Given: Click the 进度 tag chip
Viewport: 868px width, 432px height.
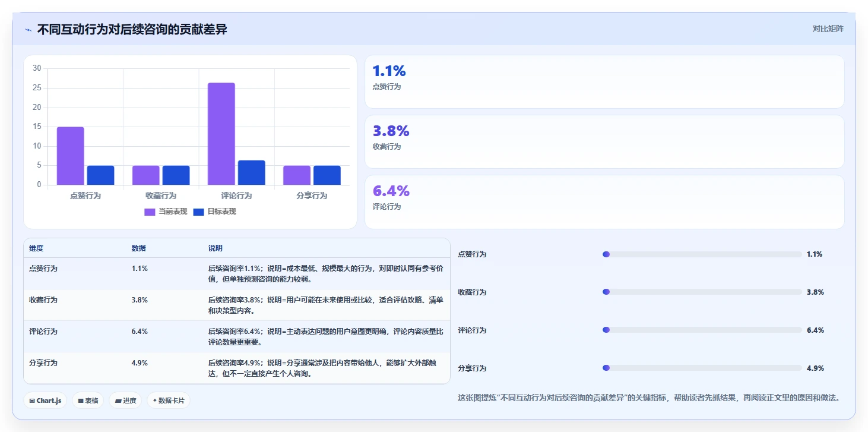Looking at the screenshot, I should tap(125, 401).
